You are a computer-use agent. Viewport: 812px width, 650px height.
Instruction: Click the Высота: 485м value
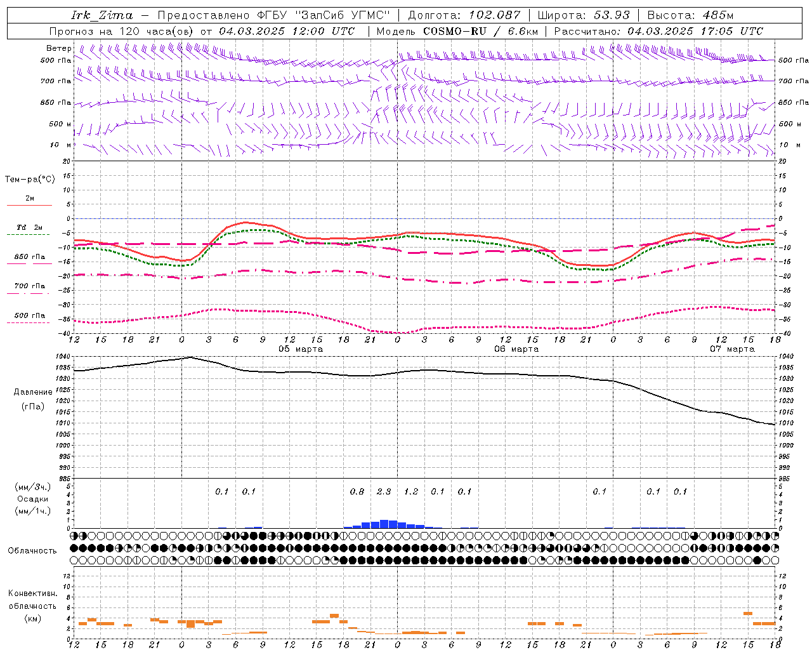click(690, 15)
